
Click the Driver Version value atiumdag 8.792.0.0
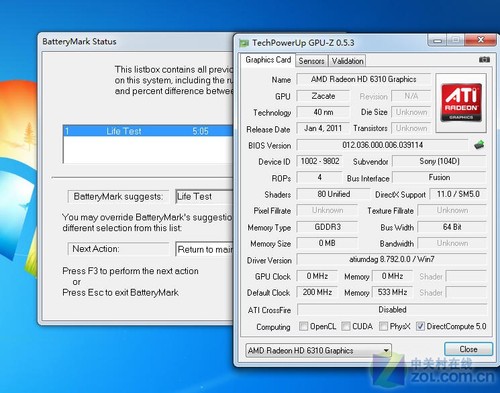(x=392, y=259)
